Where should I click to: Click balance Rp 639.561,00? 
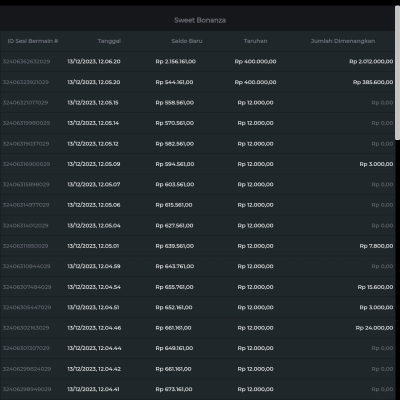pyautogui.click(x=175, y=246)
